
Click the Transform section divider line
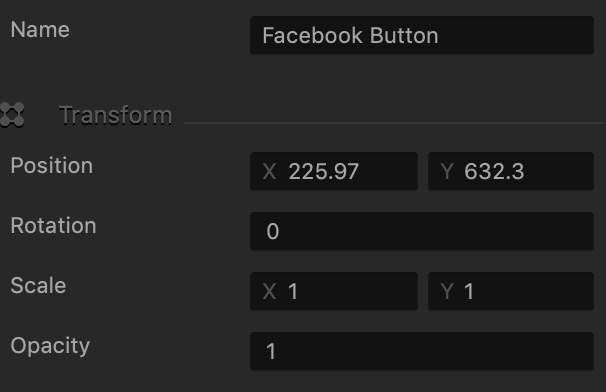click(x=394, y=123)
